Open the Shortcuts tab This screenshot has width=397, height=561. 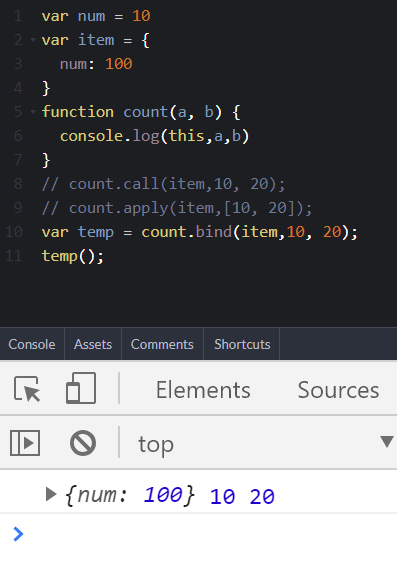pyautogui.click(x=242, y=344)
